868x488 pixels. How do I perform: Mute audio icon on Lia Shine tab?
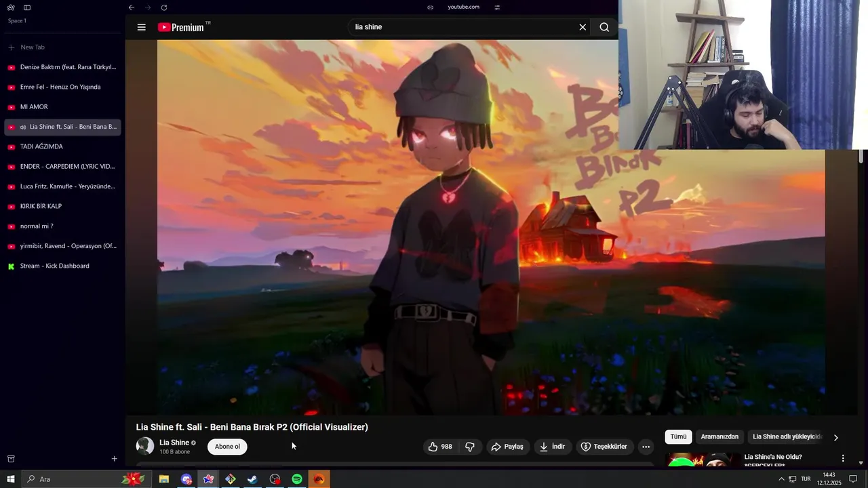23,127
